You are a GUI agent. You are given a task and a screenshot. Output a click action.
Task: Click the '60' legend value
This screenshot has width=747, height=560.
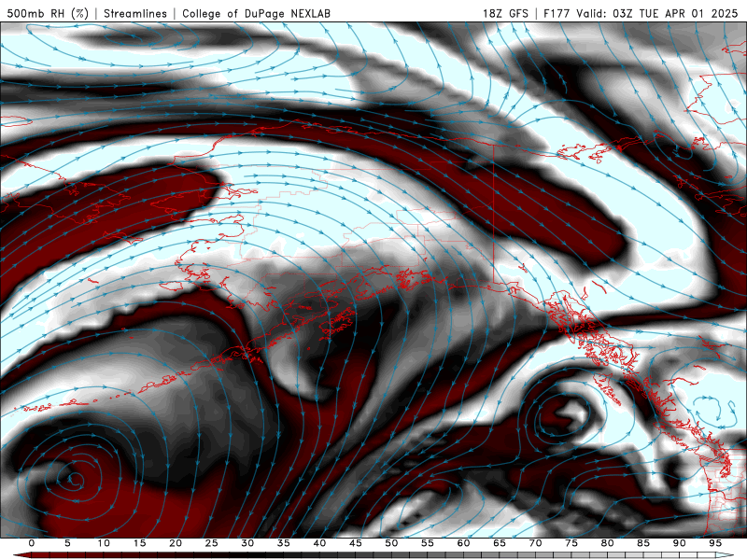[463, 543]
